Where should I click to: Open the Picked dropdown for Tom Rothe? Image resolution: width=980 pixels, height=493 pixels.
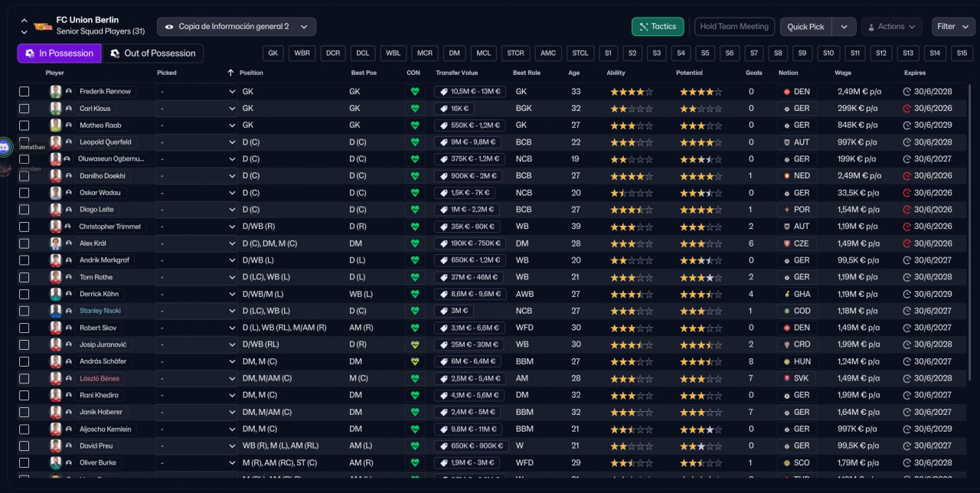click(197, 277)
